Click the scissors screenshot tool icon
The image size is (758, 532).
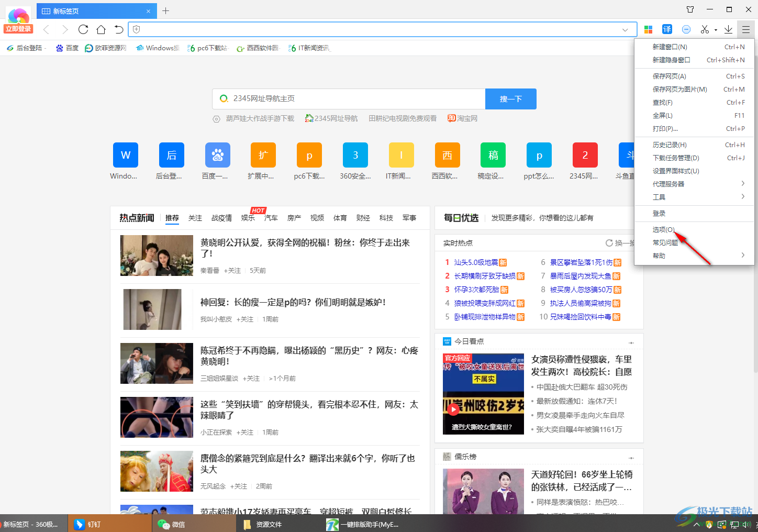pyautogui.click(x=705, y=29)
